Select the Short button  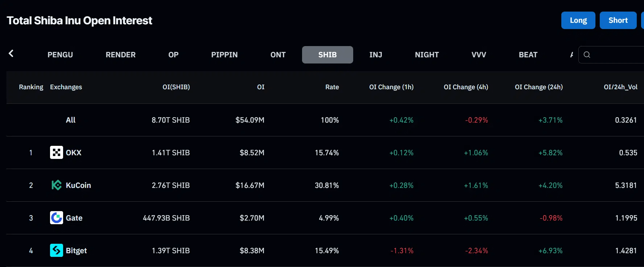(618, 20)
